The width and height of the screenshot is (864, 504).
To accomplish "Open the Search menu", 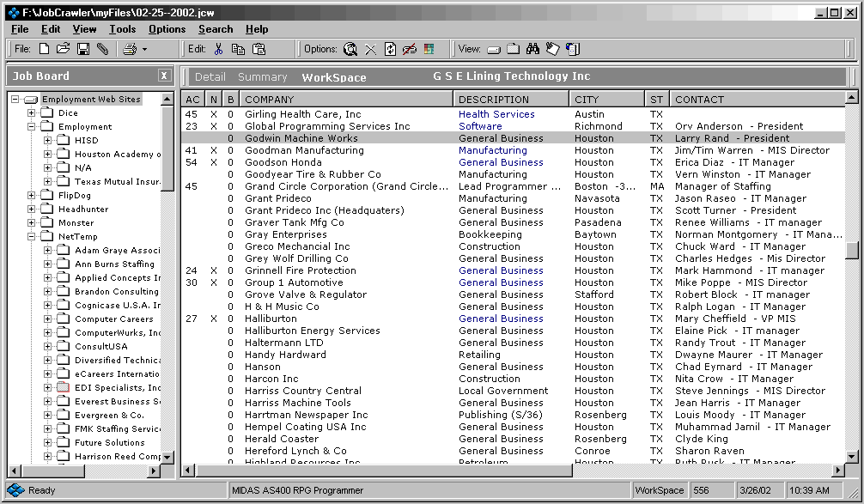I will [x=215, y=28].
